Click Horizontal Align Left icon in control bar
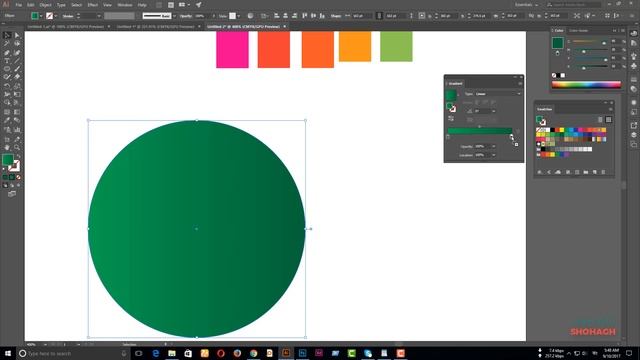640x360 pixels. 276,16
